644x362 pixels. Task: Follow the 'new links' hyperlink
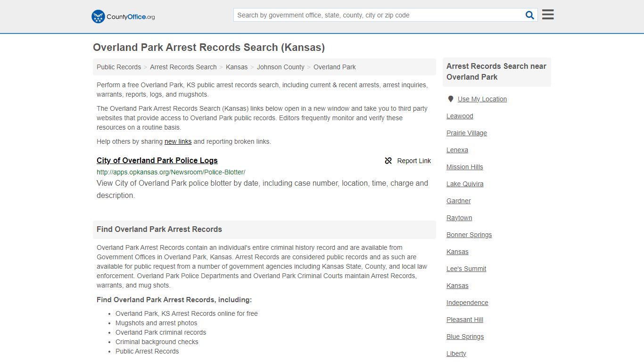pyautogui.click(x=178, y=141)
